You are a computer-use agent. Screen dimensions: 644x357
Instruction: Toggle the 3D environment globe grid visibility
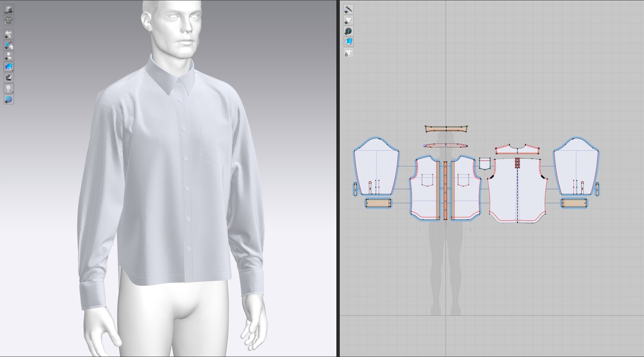tap(9, 99)
